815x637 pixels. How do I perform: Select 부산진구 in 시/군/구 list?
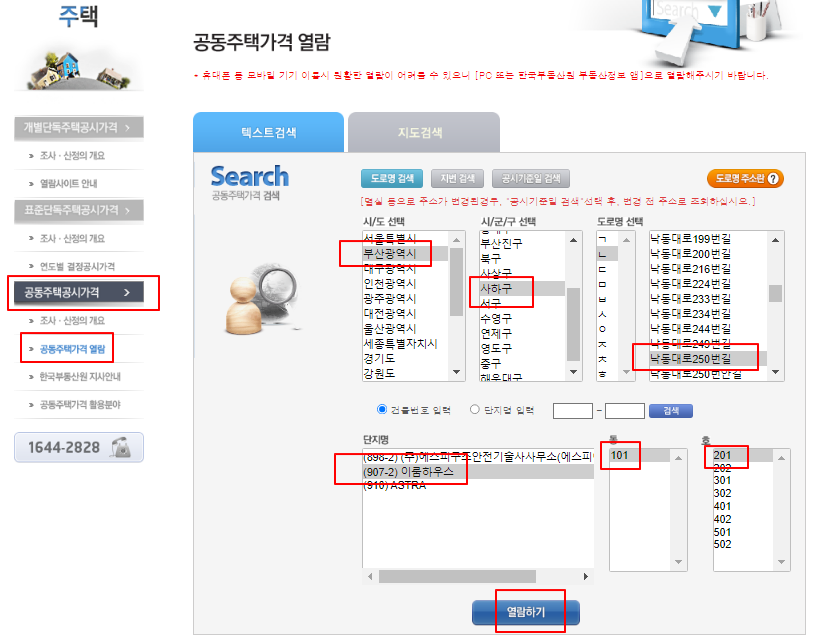click(522, 243)
